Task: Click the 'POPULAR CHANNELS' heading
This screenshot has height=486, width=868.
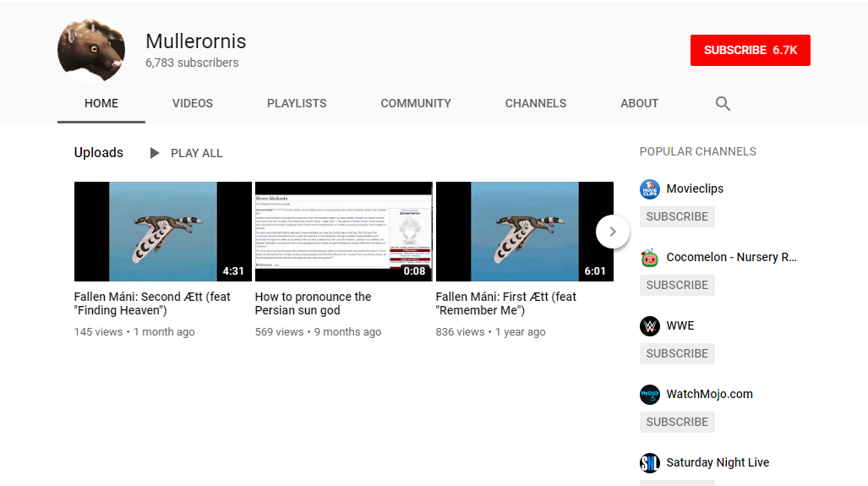Action: (697, 151)
